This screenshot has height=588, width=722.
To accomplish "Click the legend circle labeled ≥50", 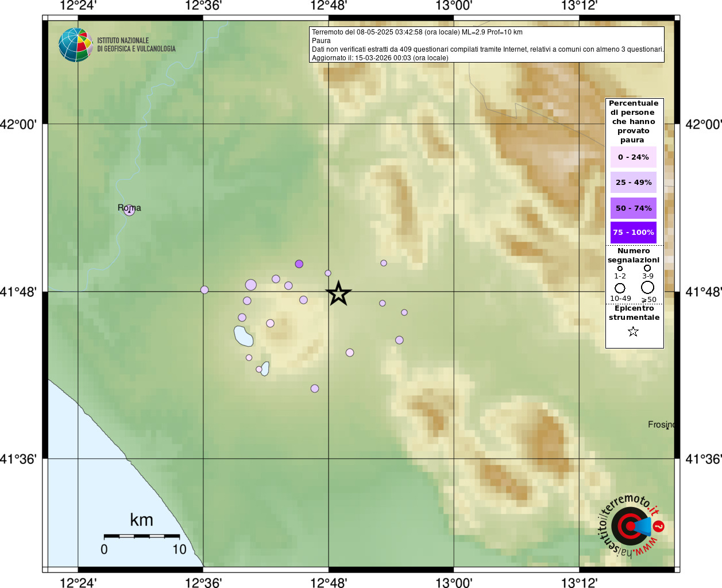I will pos(648,287).
